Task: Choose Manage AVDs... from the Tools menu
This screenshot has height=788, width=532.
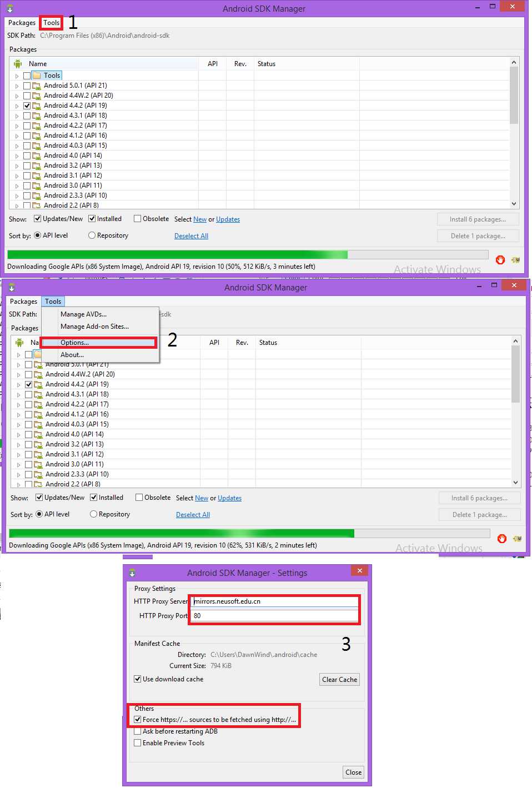Action: (101, 314)
